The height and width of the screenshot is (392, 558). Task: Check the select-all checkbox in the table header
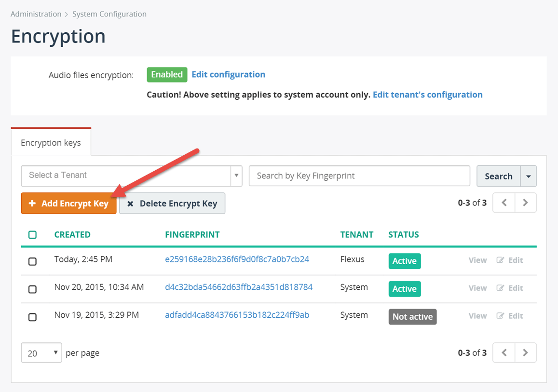pyautogui.click(x=32, y=235)
